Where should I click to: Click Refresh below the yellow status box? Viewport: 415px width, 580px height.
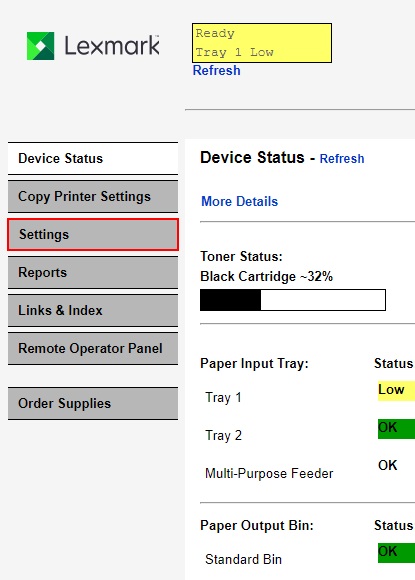coord(216,70)
